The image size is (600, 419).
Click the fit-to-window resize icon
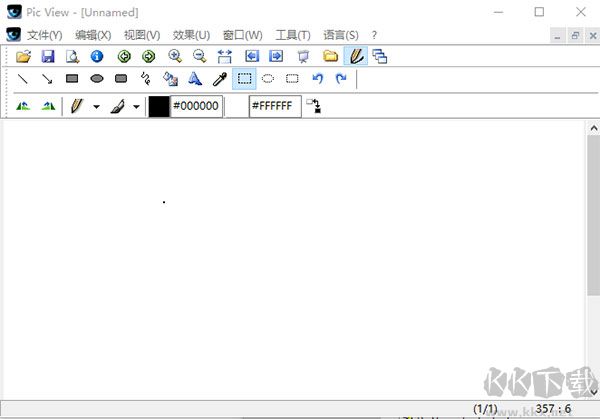225,56
